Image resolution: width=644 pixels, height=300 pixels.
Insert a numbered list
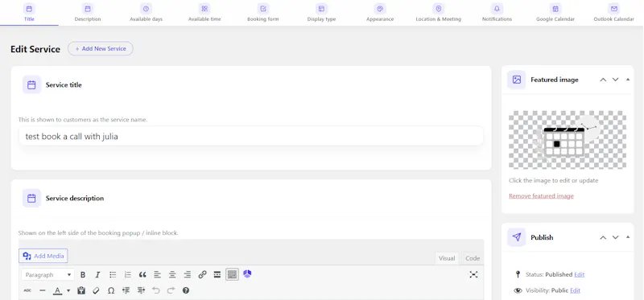128,274
